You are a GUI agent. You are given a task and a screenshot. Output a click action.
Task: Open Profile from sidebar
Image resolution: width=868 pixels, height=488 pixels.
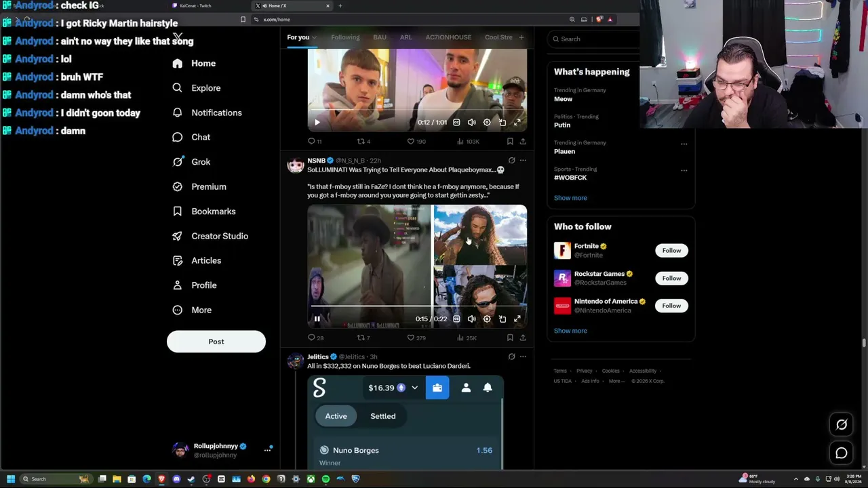click(195, 285)
